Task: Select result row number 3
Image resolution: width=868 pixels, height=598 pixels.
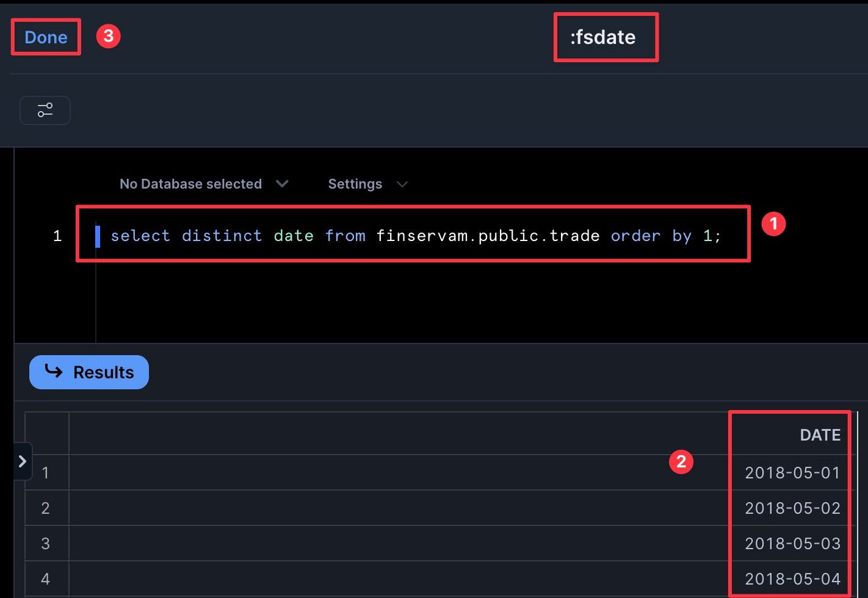Action: (45, 544)
